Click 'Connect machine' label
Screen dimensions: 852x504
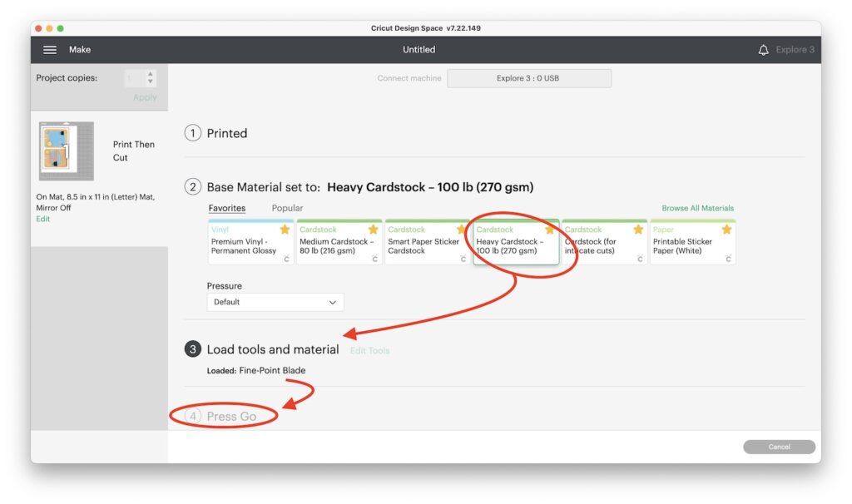pyautogui.click(x=409, y=78)
